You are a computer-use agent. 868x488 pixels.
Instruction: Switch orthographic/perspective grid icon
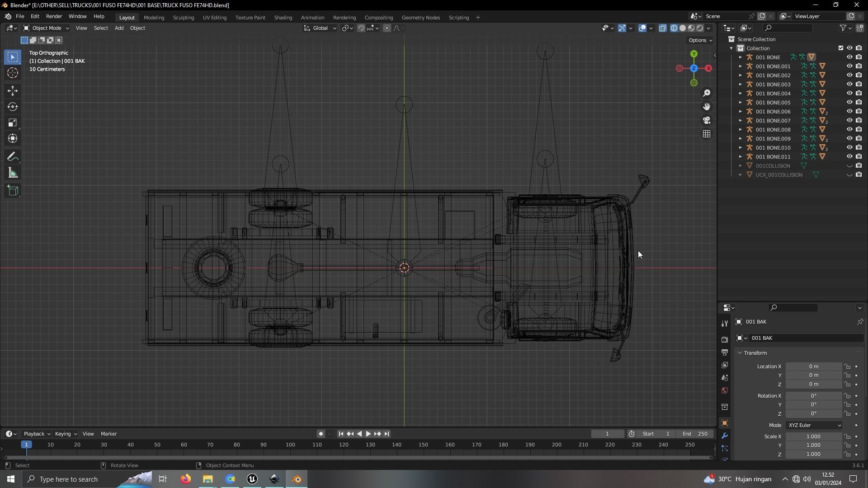click(x=707, y=134)
